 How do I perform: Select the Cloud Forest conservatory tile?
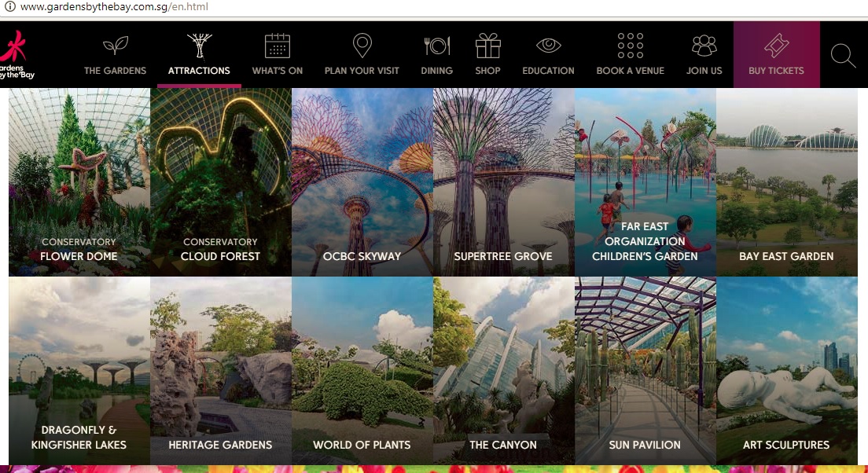pos(220,181)
